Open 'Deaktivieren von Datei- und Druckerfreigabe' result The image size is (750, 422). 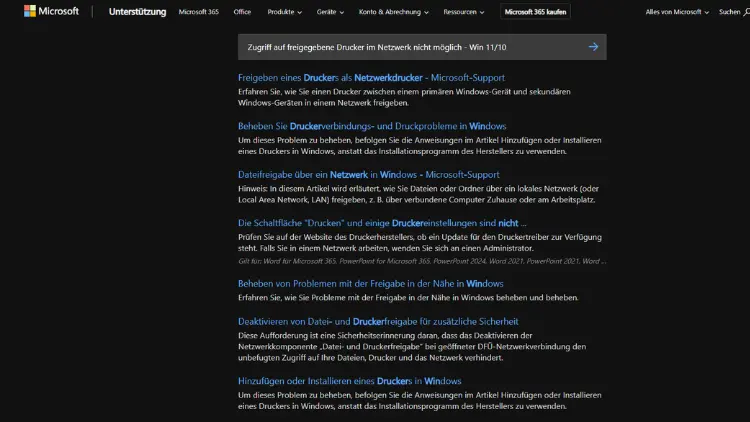pos(378,322)
